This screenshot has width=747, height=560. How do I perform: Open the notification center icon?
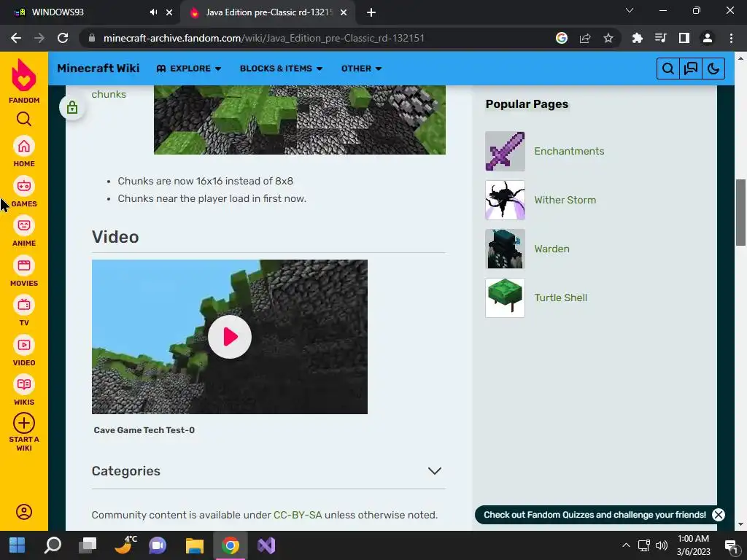click(x=731, y=545)
